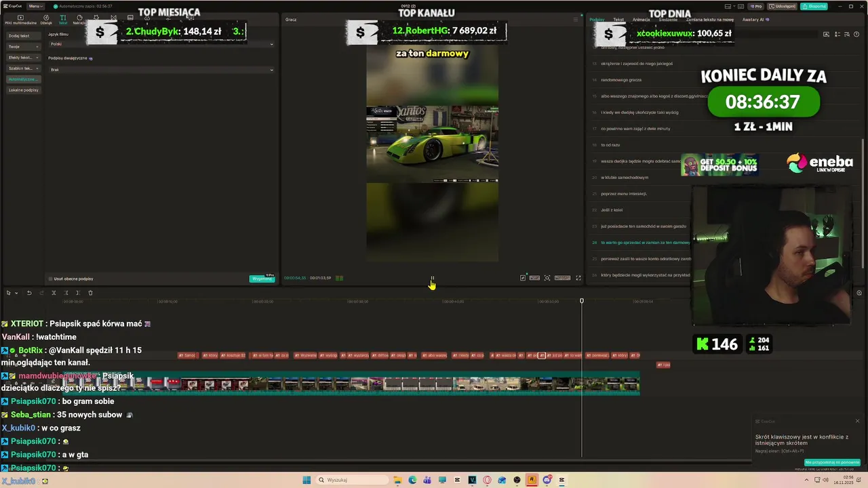Click the Udostępnij share button
Screen dimensions: 868x488
pyautogui.click(x=783, y=6)
